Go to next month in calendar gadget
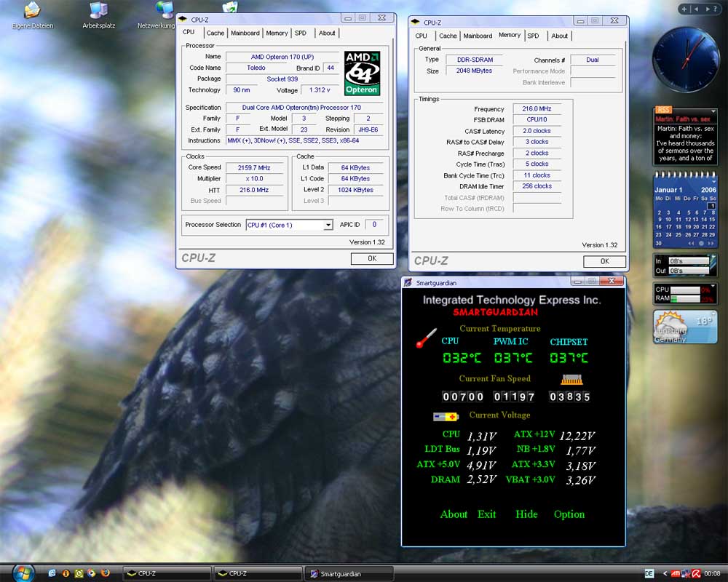Image resolution: width=728 pixels, height=582 pixels. [711, 243]
